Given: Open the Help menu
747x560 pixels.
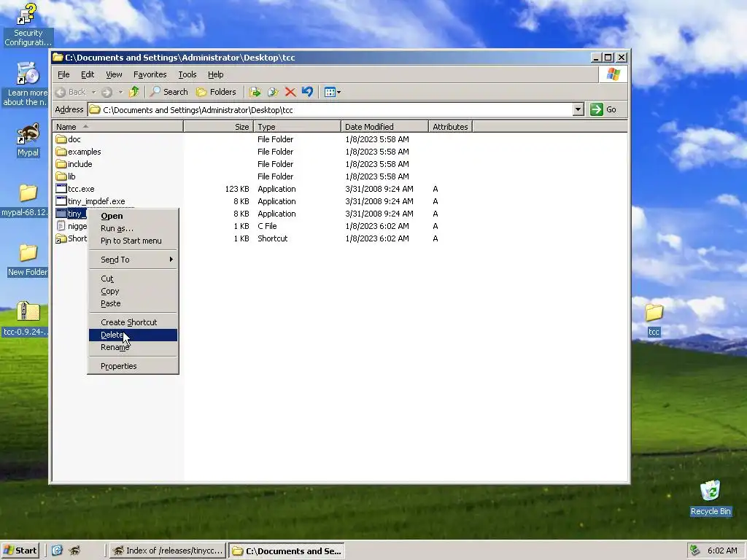Looking at the screenshot, I should point(215,74).
